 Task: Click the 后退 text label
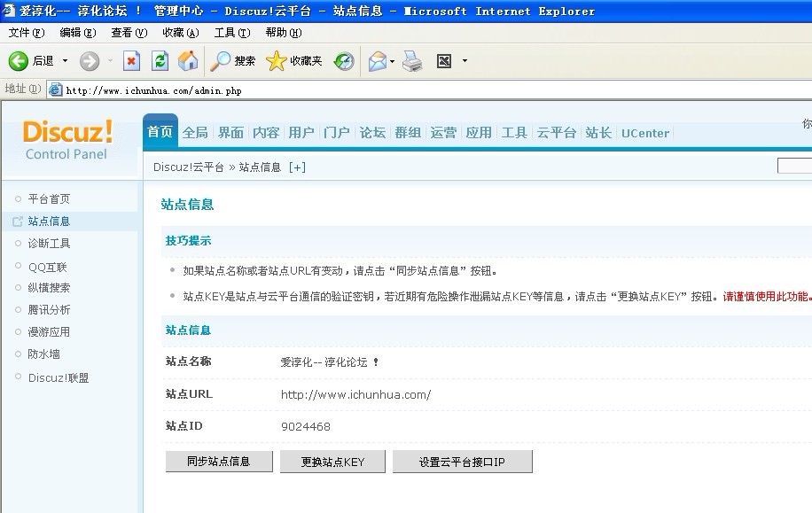(43, 61)
